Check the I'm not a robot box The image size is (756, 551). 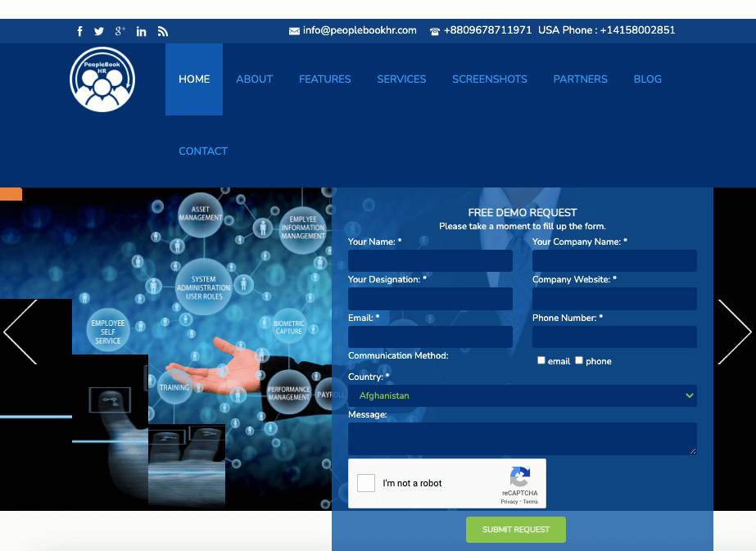coord(366,483)
